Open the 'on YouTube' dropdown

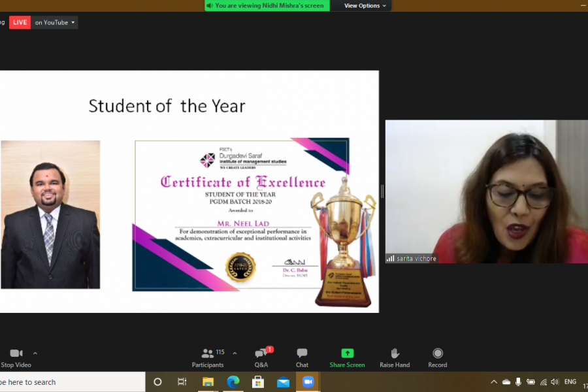[x=55, y=22]
